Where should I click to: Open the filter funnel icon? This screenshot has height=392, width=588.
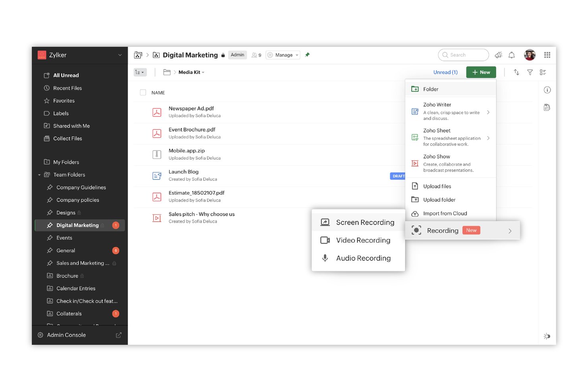click(x=530, y=72)
